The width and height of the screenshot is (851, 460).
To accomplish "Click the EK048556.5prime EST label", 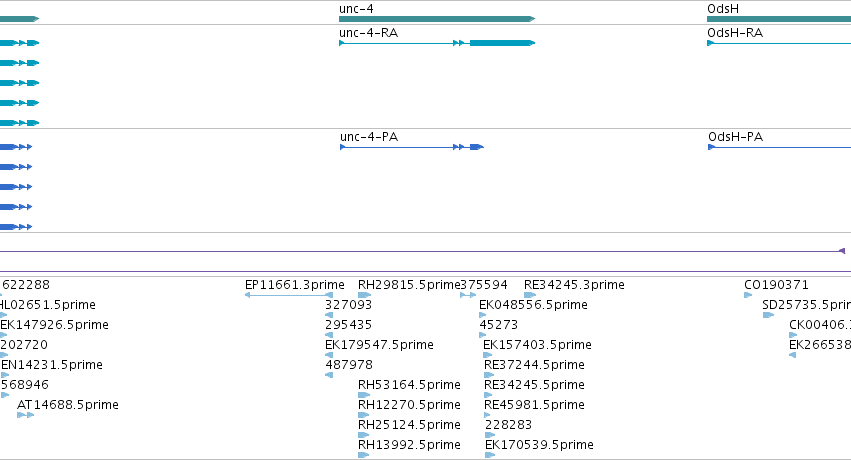I will pyautogui.click(x=533, y=305).
